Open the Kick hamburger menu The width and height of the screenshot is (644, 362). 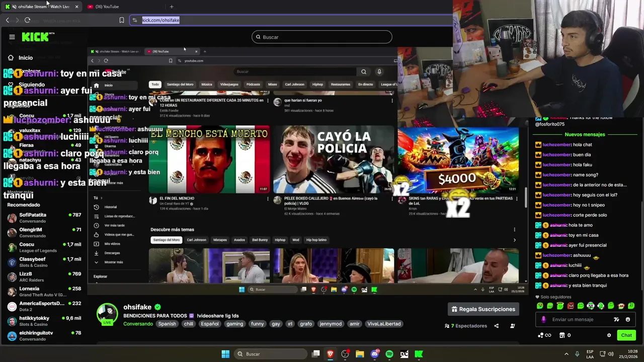(x=12, y=37)
